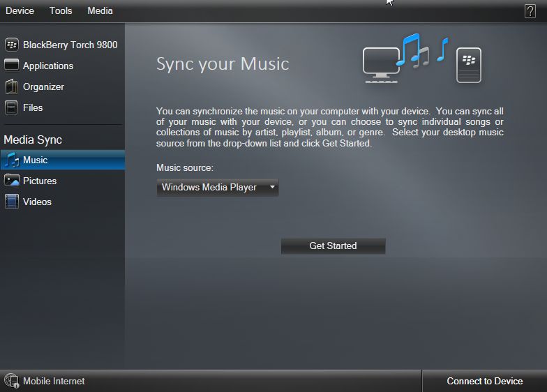Open the Organizer section label
The height and width of the screenshot is (392, 547).
(43, 86)
